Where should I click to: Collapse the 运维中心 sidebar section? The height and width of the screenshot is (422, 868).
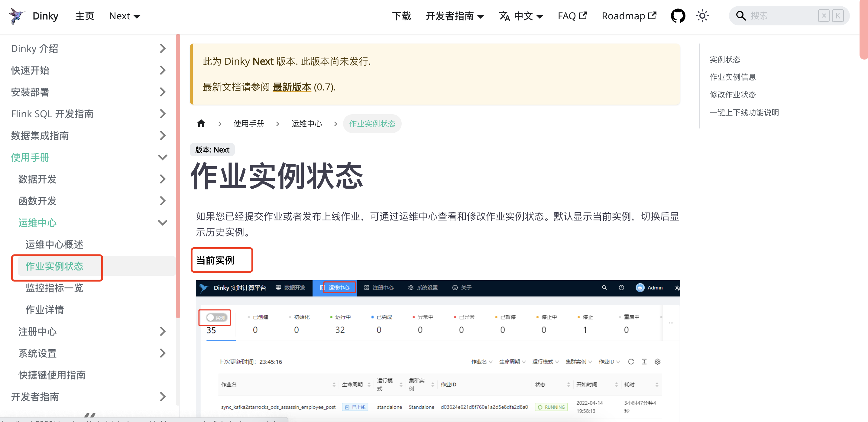click(x=162, y=222)
